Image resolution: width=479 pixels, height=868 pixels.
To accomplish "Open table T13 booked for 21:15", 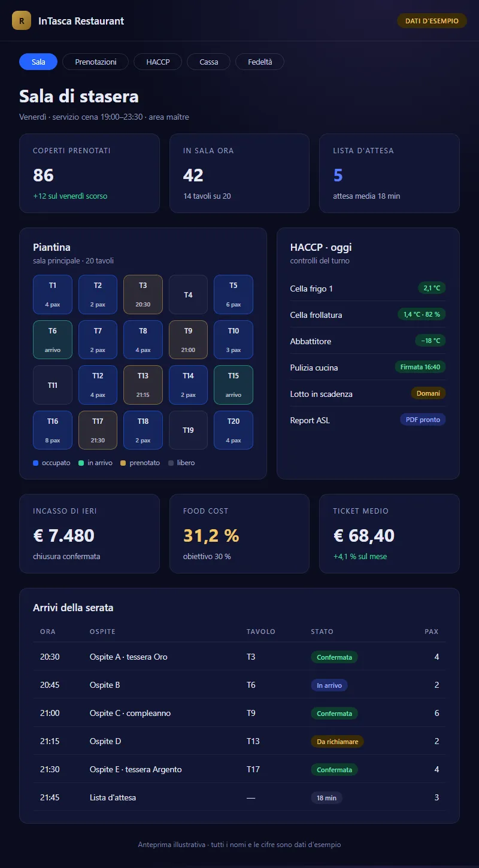I will coord(143,385).
